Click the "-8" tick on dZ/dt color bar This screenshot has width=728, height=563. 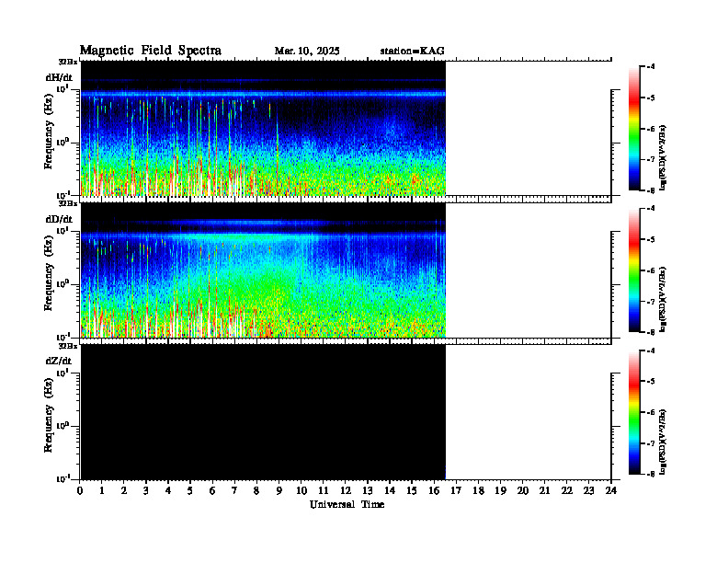[x=651, y=474]
